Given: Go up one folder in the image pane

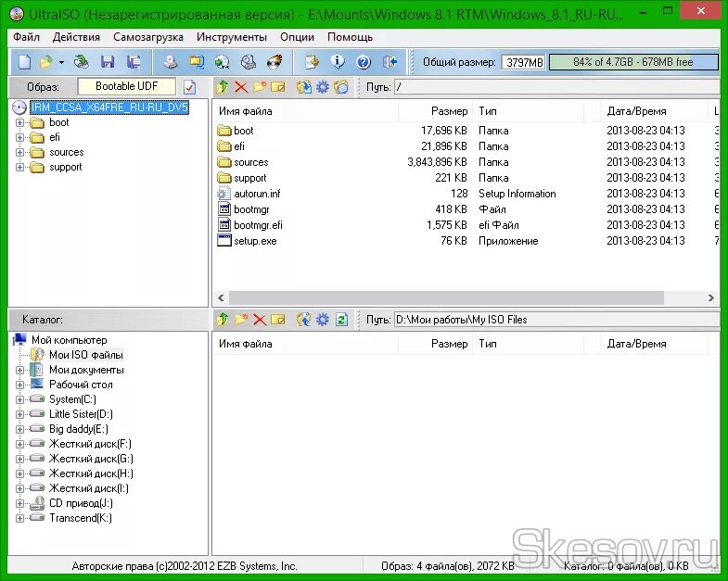Looking at the screenshot, I should coord(223,86).
